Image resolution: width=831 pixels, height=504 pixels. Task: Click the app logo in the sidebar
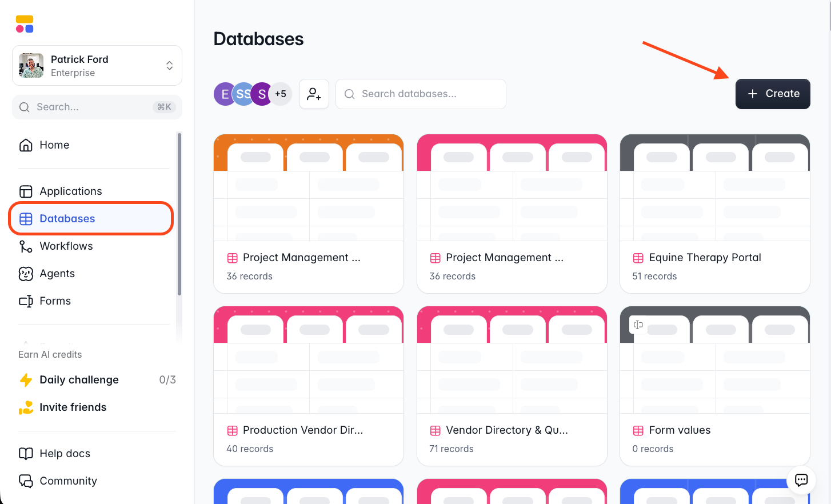coord(25,24)
